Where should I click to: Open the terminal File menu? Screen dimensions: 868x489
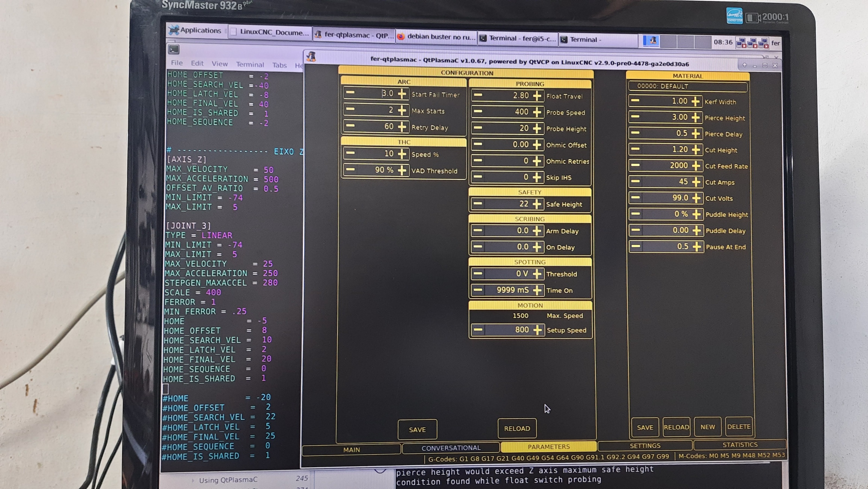(x=177, y=63)
